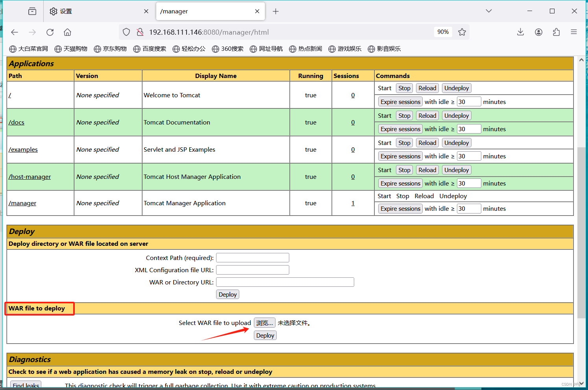Image resolution: width=588 pixels, height=390 pixels.
Task: Click Deploy below Select WAR file upload
Action: pos(265,336)
